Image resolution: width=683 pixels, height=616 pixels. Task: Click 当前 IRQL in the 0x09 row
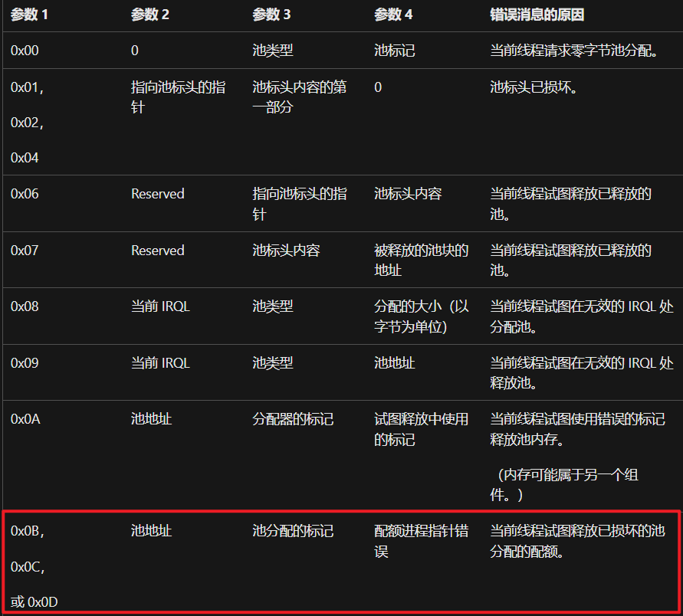160,363
